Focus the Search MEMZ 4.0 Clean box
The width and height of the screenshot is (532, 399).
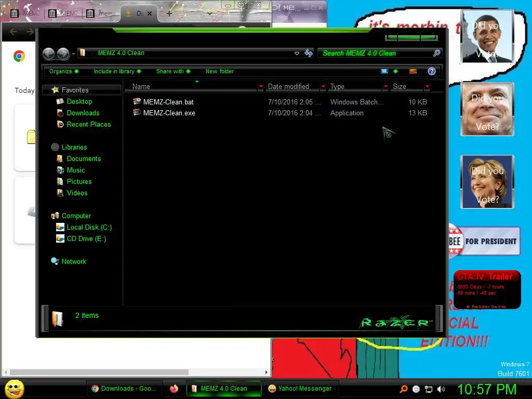[375, 54]
